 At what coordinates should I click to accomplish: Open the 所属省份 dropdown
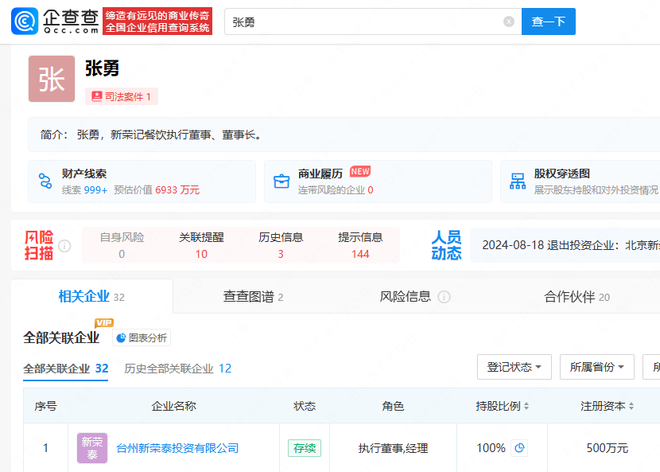597,367
